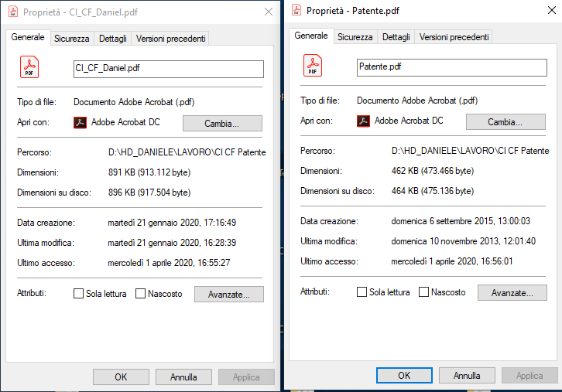Click Adobe Acrobat DC icon in Patente properties
The image size is (562, 392).
coord(363,121)
